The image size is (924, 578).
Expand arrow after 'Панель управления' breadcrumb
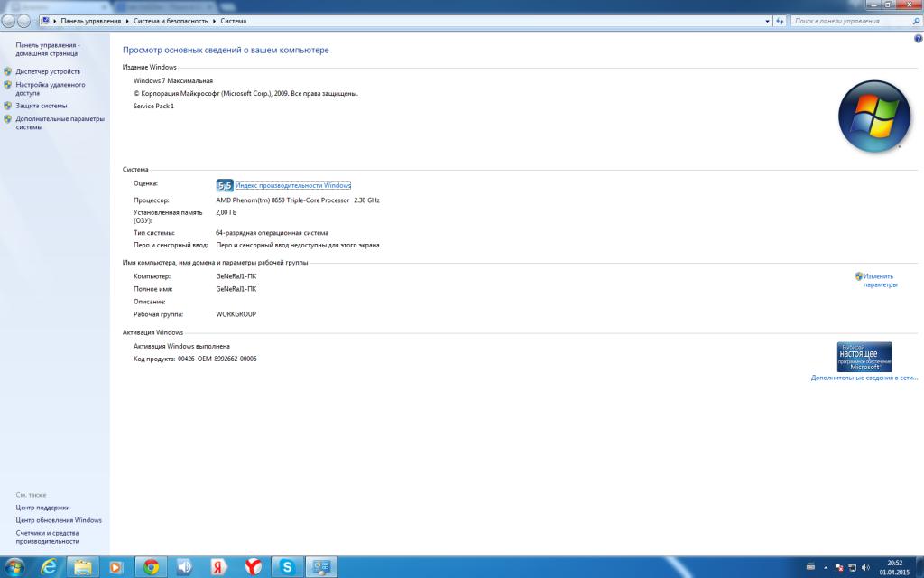pyautogui.click(x=127, y=22)
